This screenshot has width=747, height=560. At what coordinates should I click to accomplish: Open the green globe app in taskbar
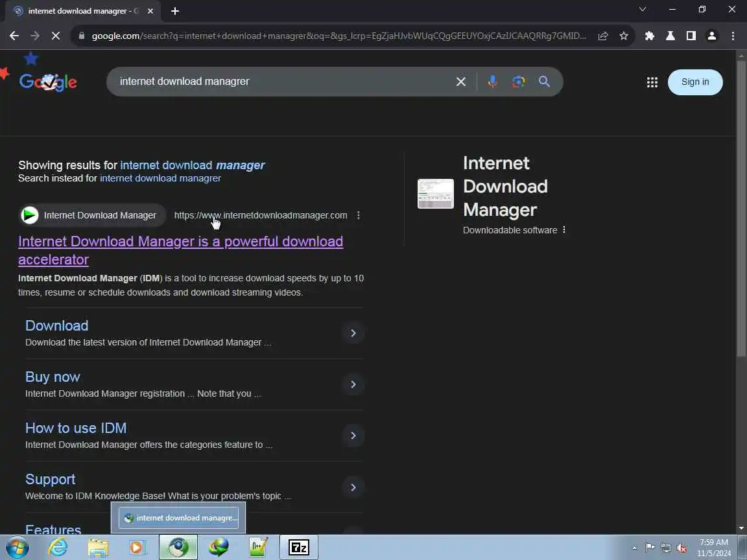(219, 548)
